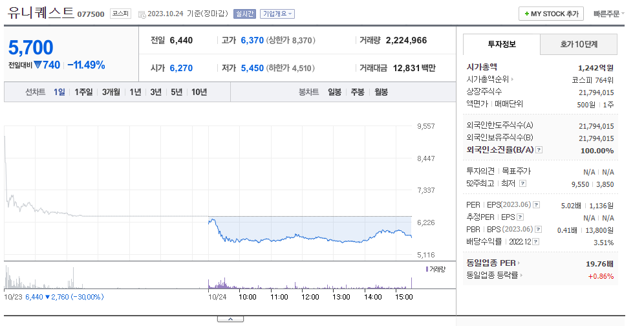This screenshot has width=644, height=326.
Task: Open the 기업개요 dropdown
Action: pos(277,14)
